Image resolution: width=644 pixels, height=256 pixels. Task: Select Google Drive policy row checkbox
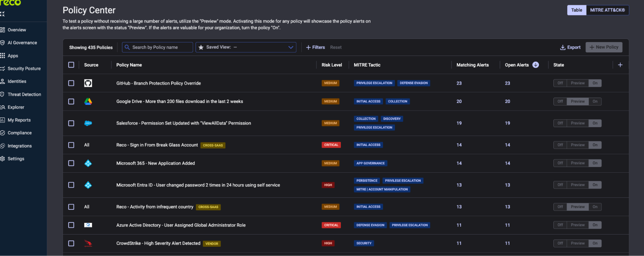point(71,102)
